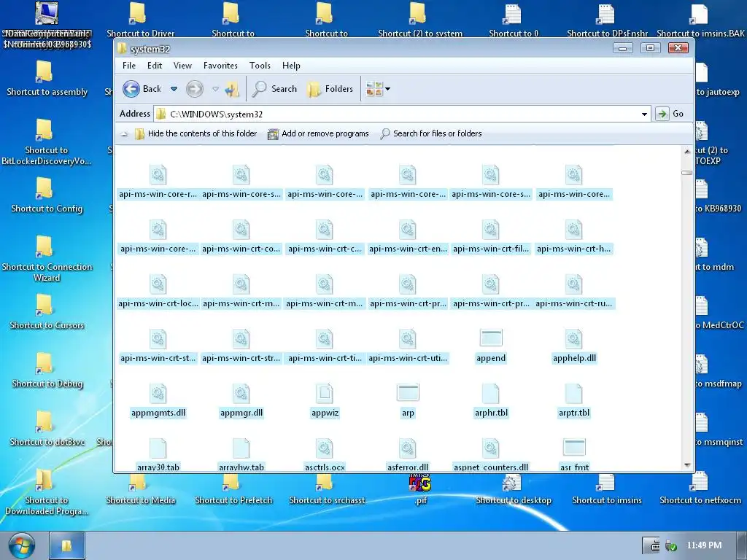The height and width of the screenshot is (560, 747).
Task: Click the Back navigation button
Action: point(142,88)
